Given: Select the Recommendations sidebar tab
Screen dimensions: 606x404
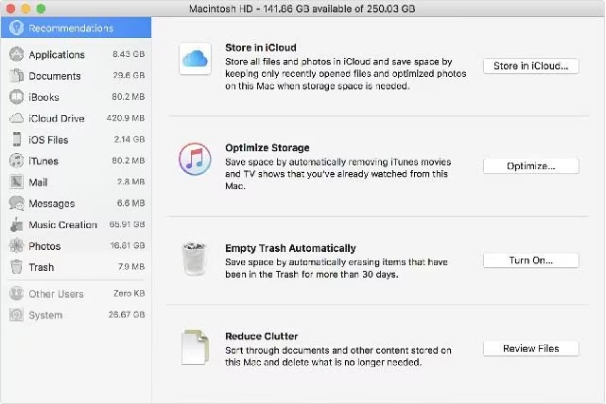Looking at the screenshot, I should tap(76, 28).
